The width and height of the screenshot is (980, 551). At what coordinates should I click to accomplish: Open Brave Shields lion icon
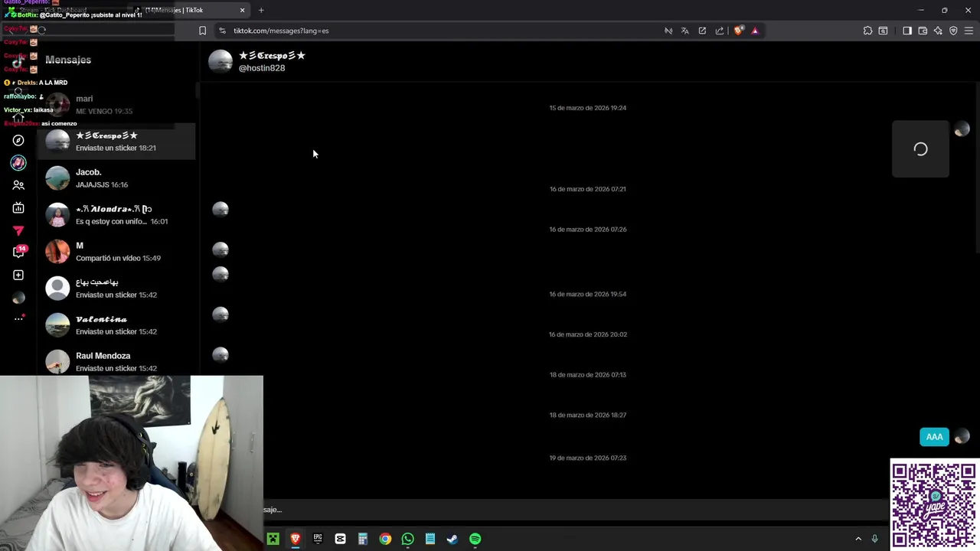738,31
